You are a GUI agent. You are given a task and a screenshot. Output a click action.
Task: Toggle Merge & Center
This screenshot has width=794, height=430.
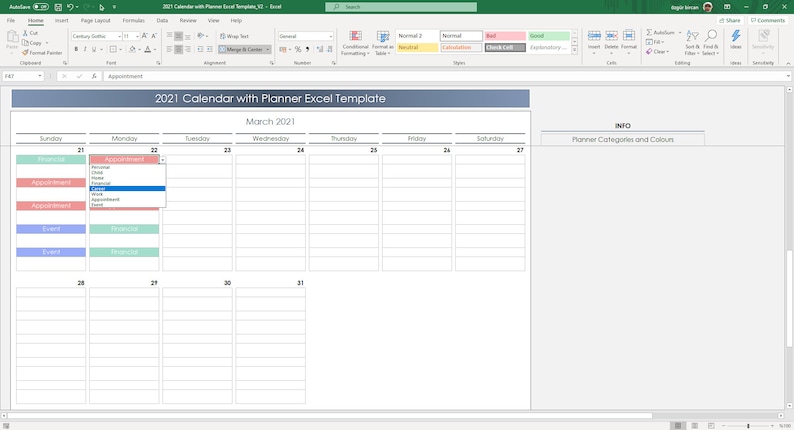point(242,49)
